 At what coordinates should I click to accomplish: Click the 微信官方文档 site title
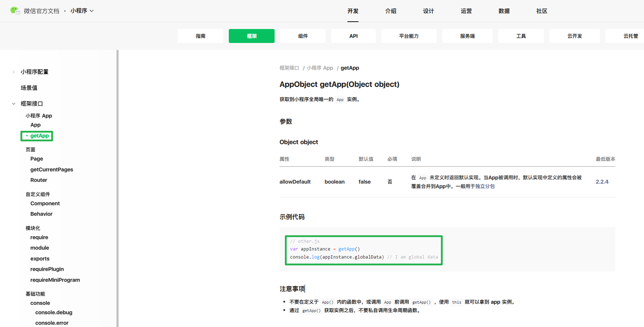[x=42, y=11]
